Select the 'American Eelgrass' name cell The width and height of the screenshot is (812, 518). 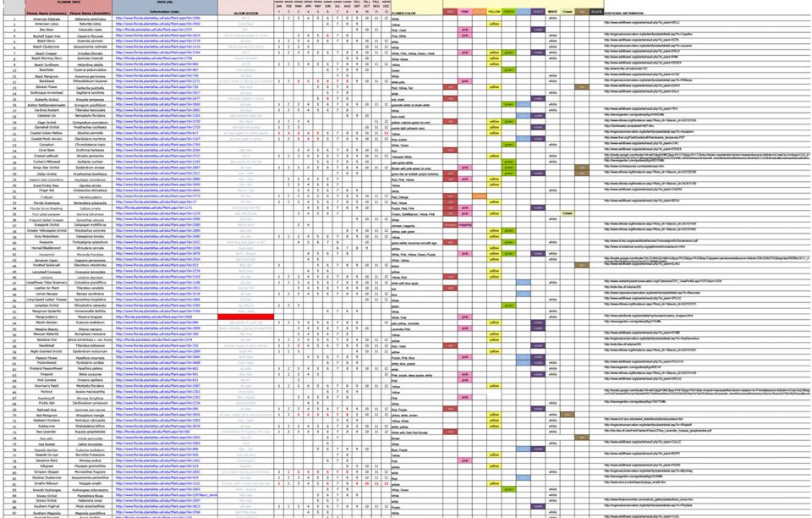(x=47, y=18)
